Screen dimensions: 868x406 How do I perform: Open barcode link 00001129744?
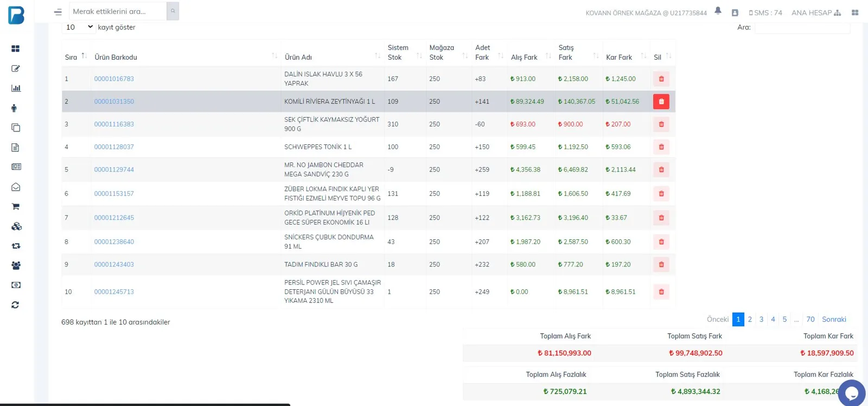(114, 169)
